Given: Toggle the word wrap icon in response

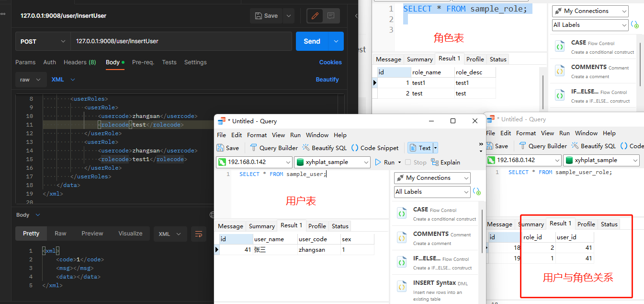Looking at the screenshot, I should point(198,234).
